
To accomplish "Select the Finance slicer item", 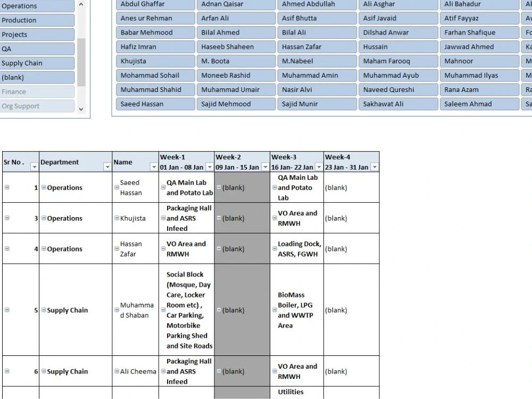I will 37,92.
